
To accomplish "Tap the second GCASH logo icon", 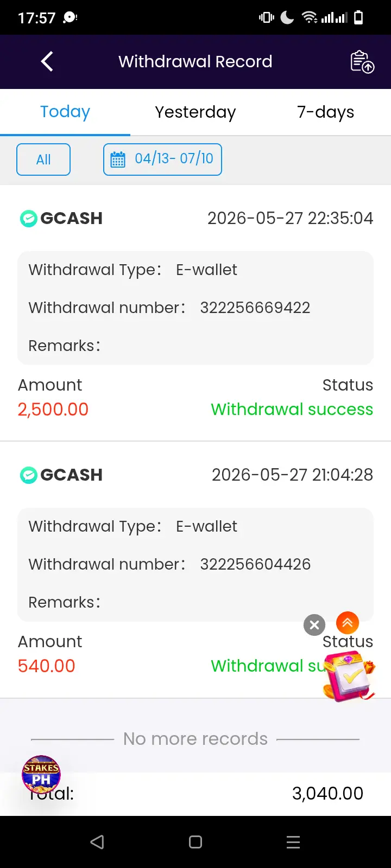I will tap(28, 475).
